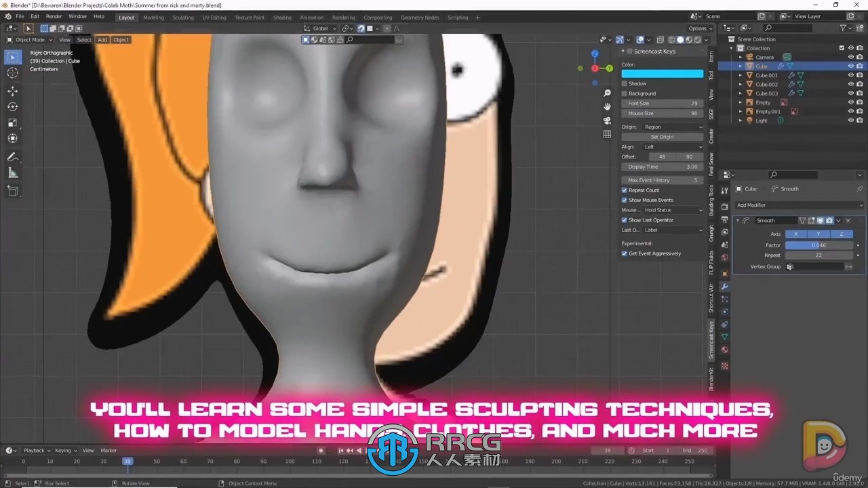Toggle the Y axis of Smooth modifier
Viewport: 868px width, 488px height.
tap(818, 234)
